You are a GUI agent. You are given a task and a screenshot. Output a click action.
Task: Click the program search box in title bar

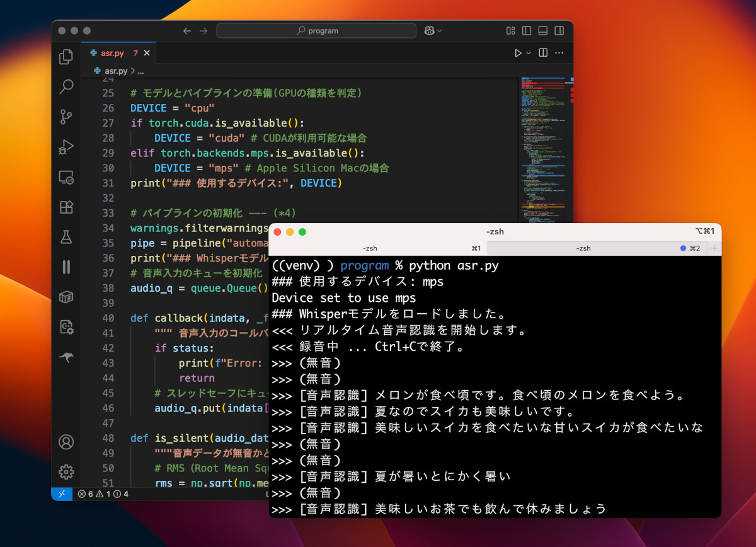(x=316, y=31)
